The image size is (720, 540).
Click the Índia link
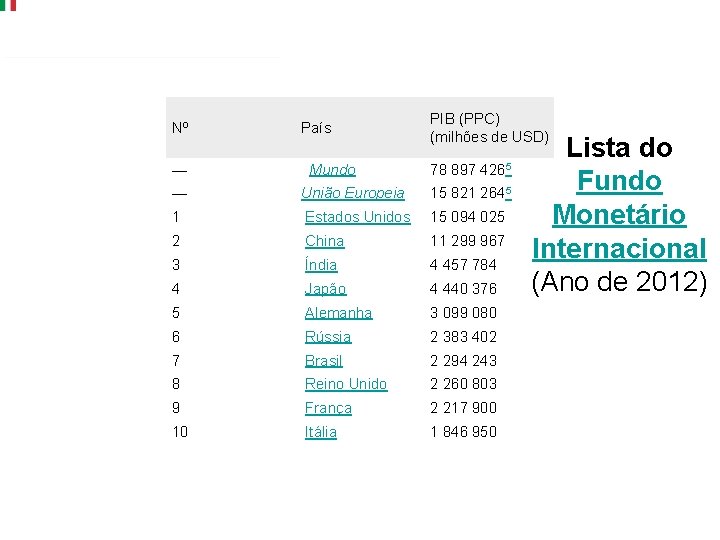[x=321, y=265]
